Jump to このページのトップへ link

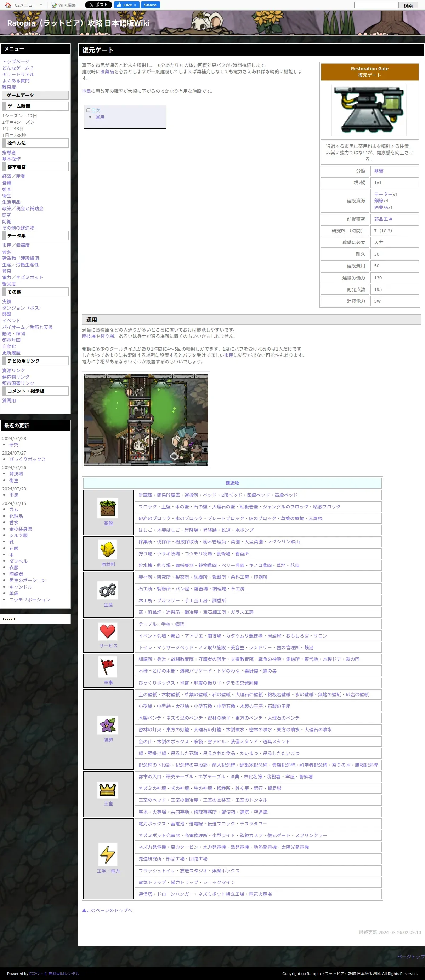pyautogui.click(x=107, y=910)
